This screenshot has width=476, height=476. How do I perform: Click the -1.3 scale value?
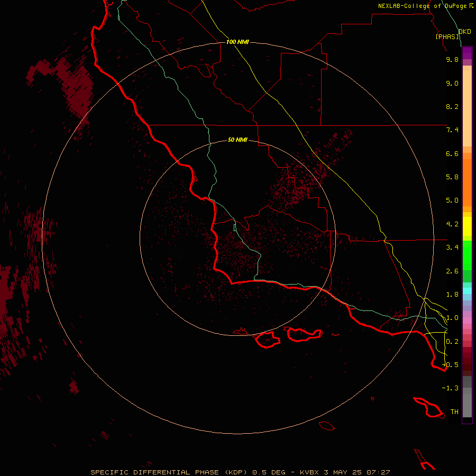click(x=451, y=388)
